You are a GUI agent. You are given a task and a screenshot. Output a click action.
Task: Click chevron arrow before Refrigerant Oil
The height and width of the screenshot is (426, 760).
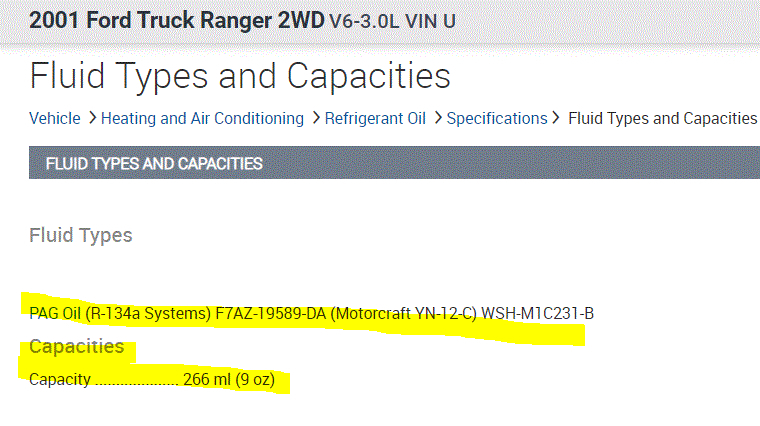(x=316, y=118)
